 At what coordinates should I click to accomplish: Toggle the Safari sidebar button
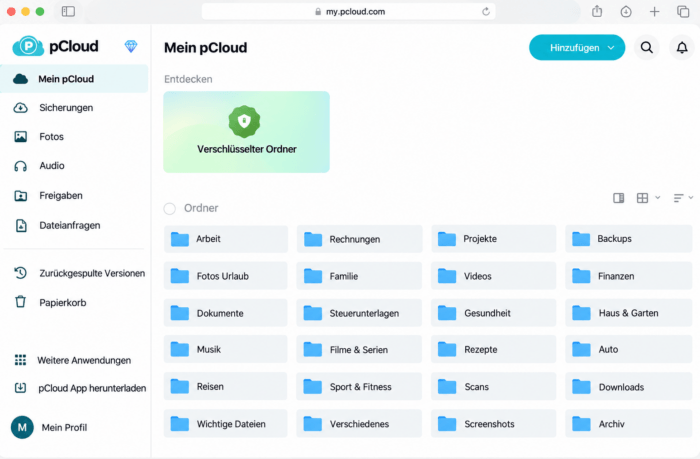coord(68,11)
